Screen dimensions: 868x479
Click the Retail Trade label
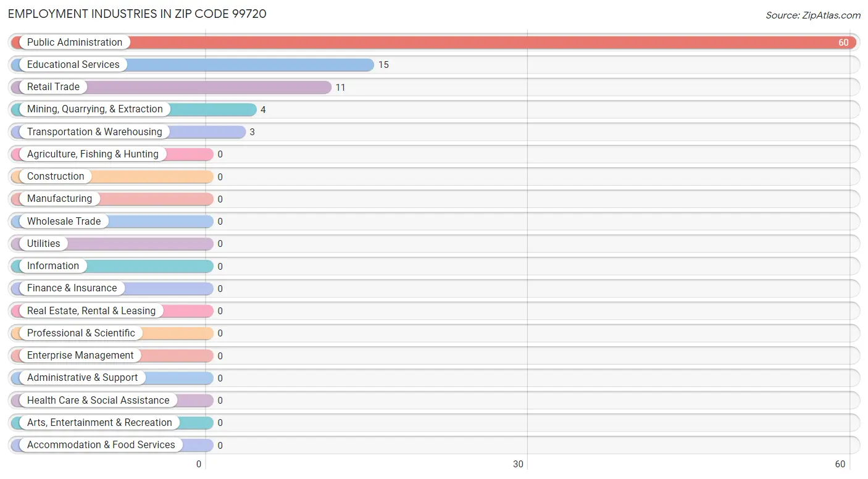point(53,86)
